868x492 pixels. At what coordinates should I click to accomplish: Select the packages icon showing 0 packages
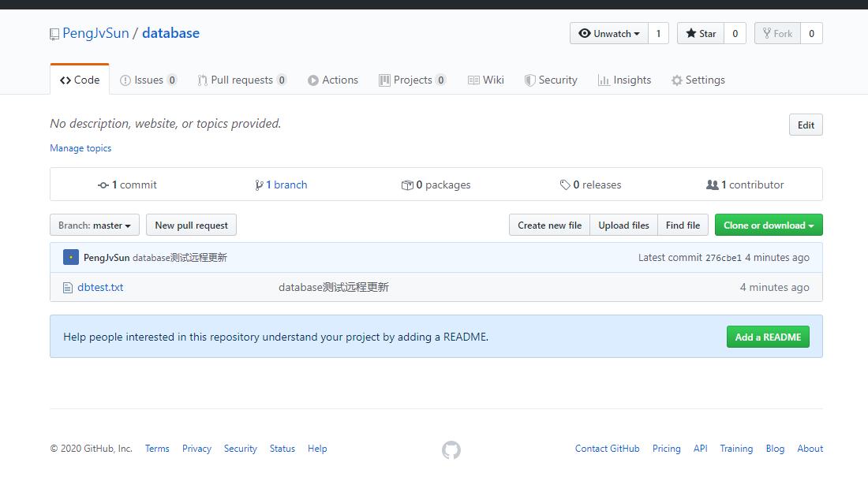407,184
